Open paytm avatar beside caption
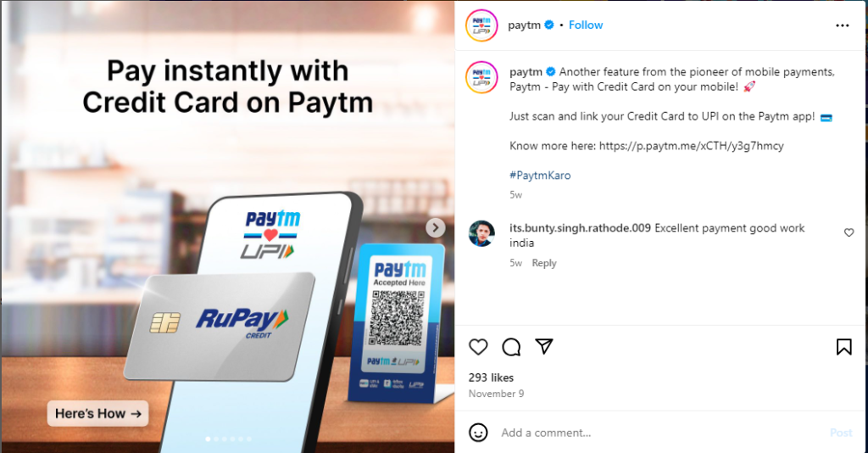868x453 pixels. click(481, 77)
